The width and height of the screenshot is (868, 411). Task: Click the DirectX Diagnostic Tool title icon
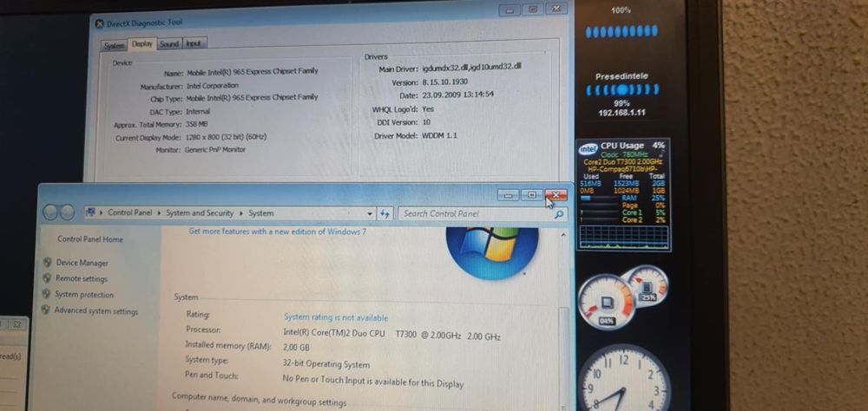point(99,23)
